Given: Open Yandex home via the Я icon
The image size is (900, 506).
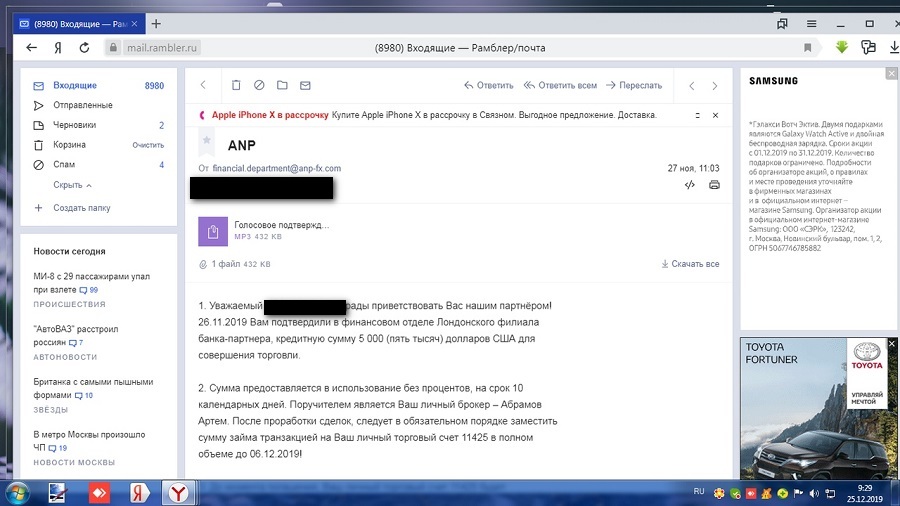Looking at the screenshot, I should (x=58, y=48).
